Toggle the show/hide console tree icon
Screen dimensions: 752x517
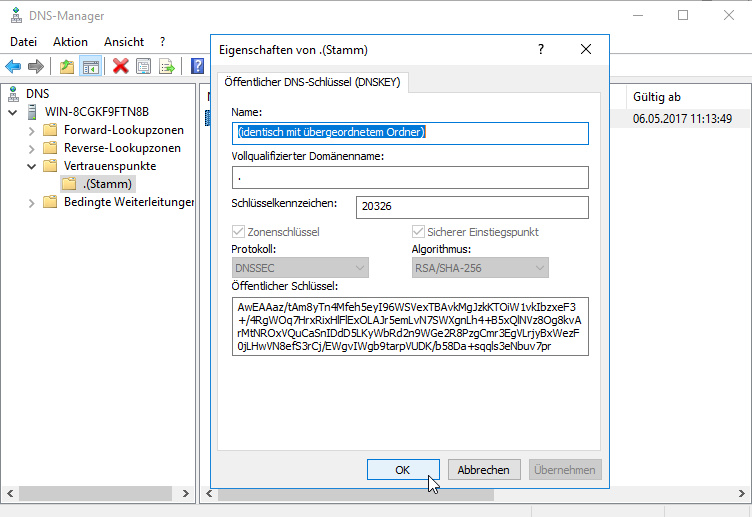coord(90,66)
